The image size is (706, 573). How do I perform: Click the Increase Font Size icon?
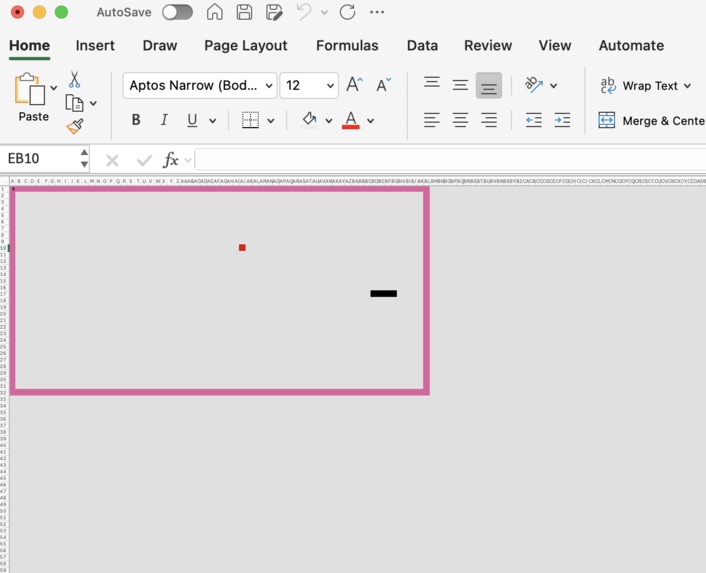(354, 84)
